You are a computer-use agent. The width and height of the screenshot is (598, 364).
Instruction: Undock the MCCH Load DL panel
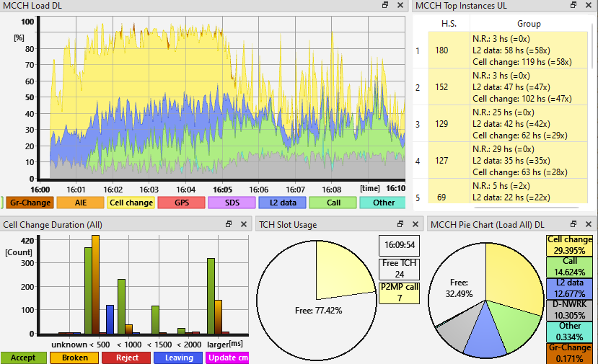pyautogui.click(x=386, y=5)
